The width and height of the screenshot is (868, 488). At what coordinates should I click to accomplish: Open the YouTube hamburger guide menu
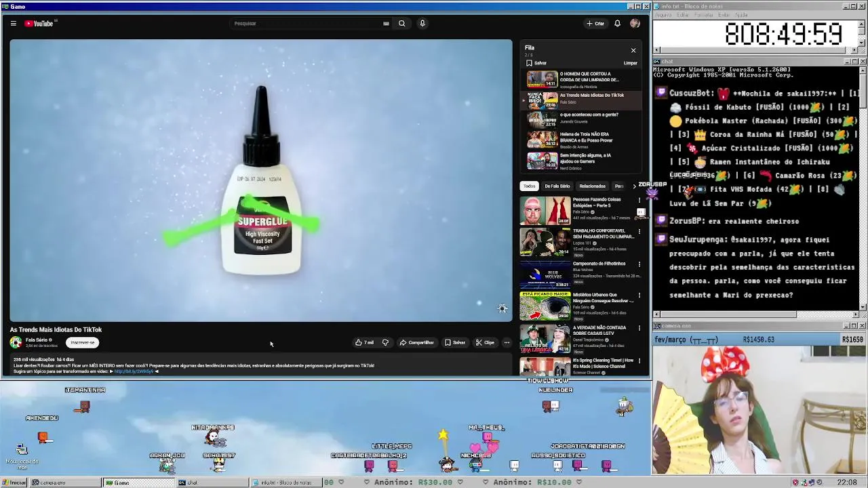(13, 23)
